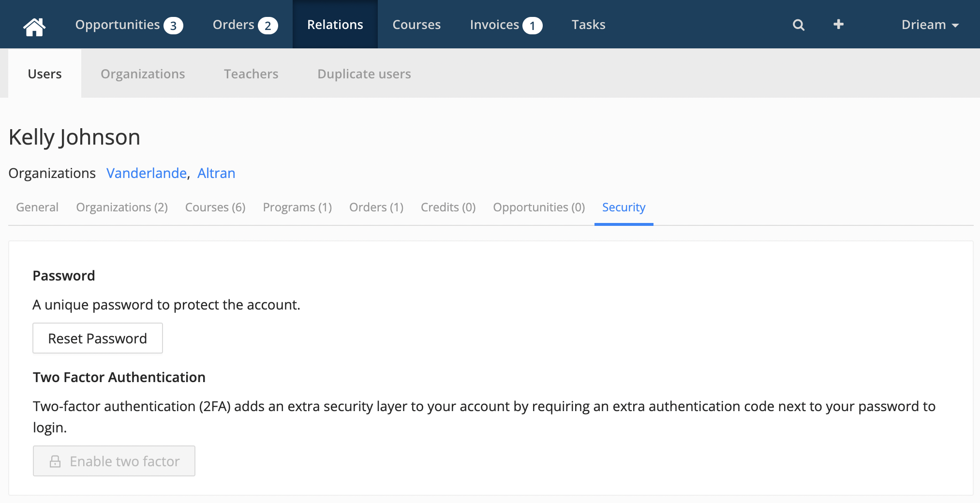Open the Vanderlande organization link
This screenshot has width=980, height=503.
coord(147,173)
